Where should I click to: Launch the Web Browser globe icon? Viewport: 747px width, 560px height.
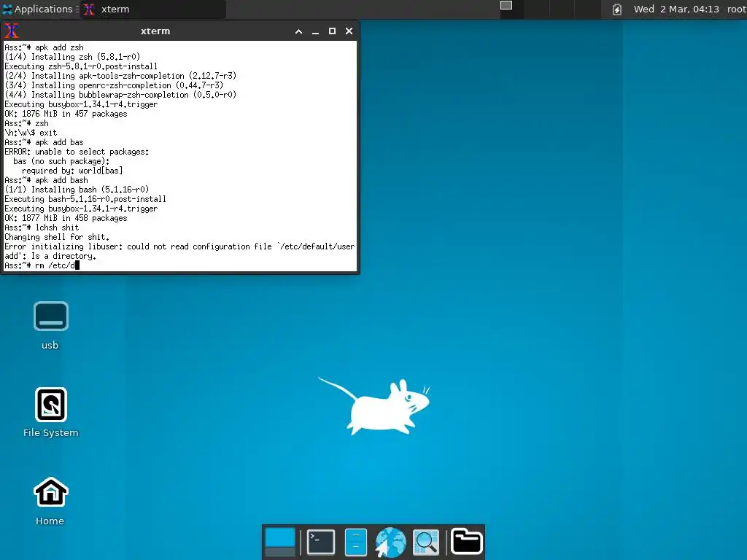(390, 542)
